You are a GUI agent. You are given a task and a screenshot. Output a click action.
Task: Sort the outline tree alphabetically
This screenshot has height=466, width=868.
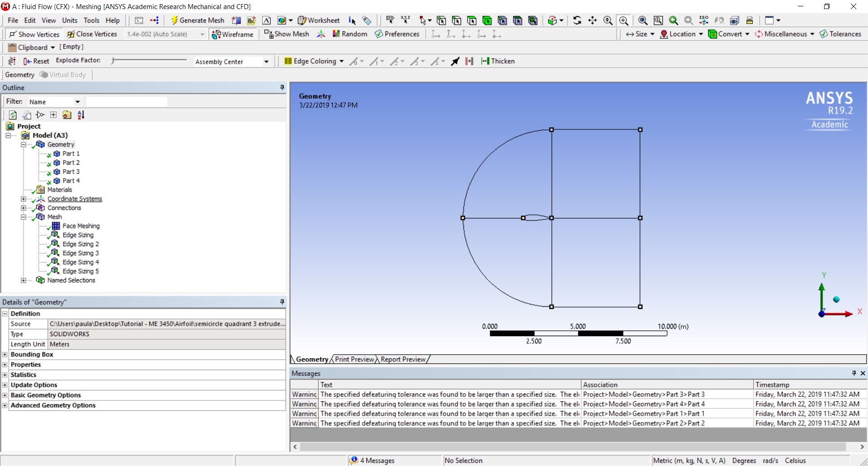tap(81, 115)
